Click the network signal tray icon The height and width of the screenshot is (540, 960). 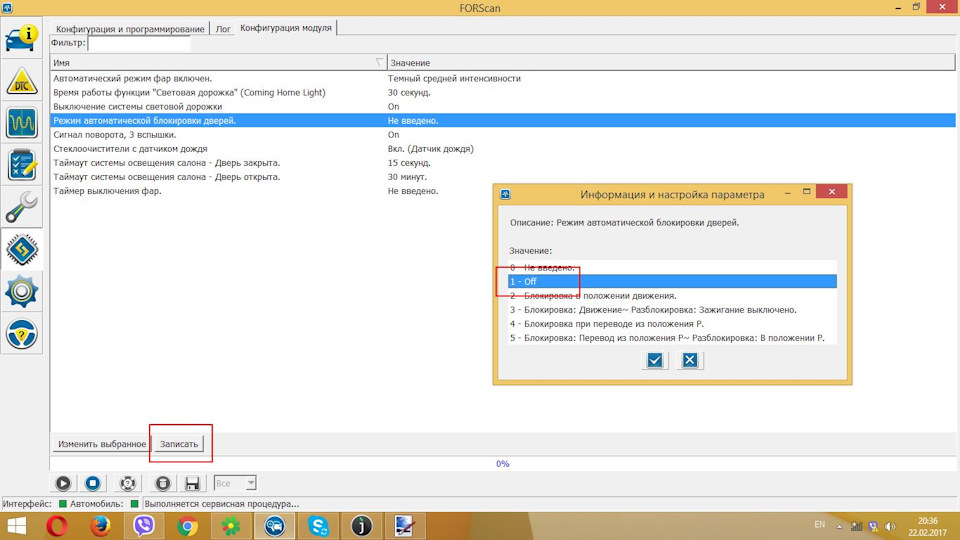(x=857, y=527)
